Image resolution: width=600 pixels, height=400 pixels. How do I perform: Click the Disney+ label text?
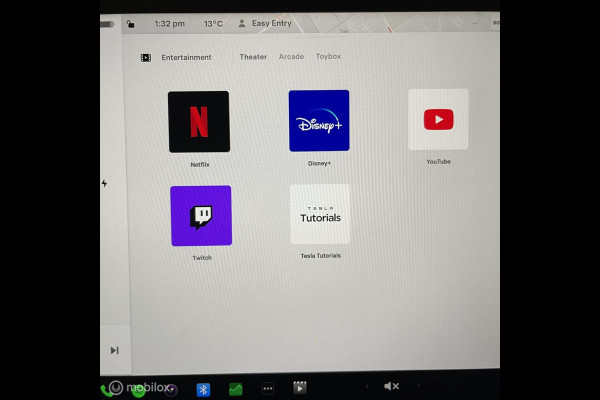pyautogui.click(x=319, y=163)
